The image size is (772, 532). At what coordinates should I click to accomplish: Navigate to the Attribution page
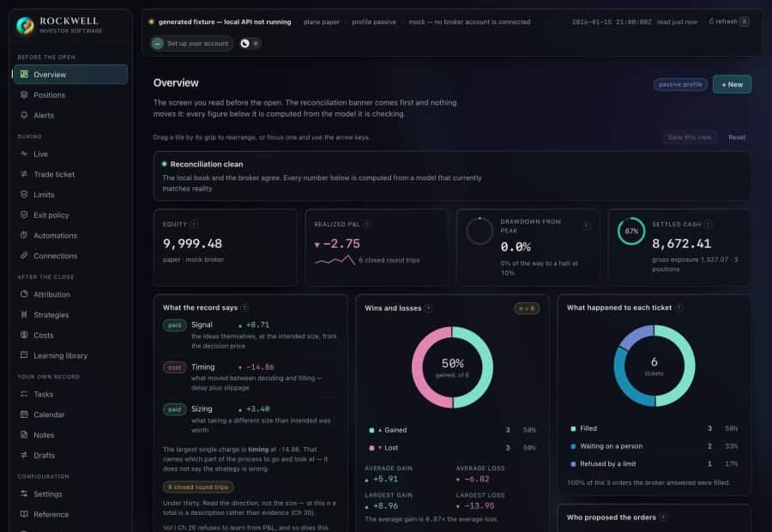pyautogui.click(x=70, y=294)
